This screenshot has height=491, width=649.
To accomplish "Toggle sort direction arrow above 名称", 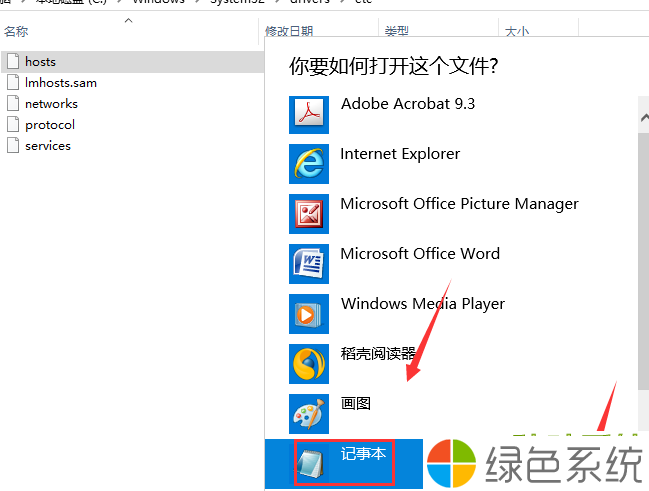I will point(129,20).
